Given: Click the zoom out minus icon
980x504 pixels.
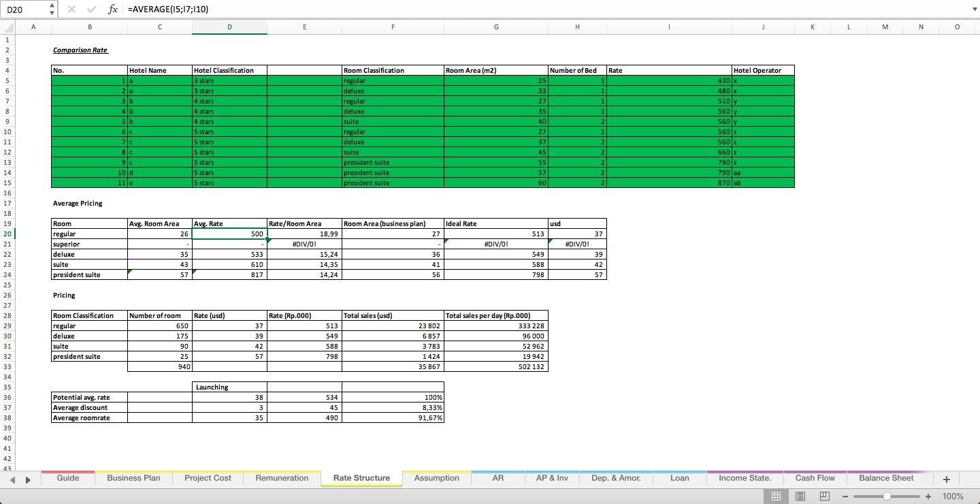Looking at the screenshot, I should pos(846,497).
